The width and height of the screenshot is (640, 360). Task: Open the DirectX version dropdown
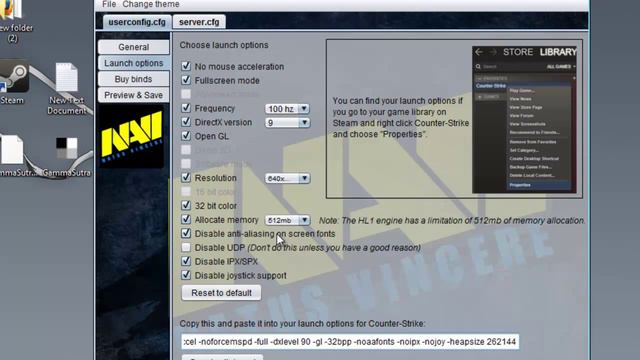pos(287,122)
